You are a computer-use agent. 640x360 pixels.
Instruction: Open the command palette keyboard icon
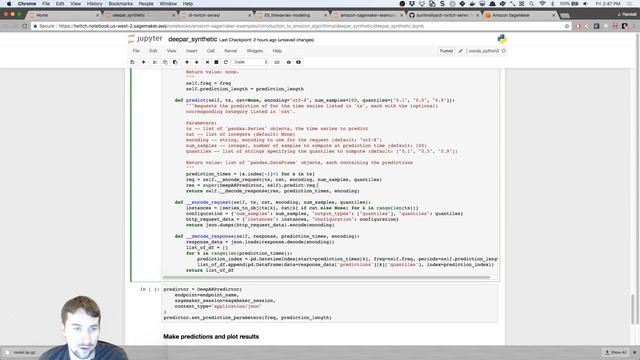coord(277,62)
